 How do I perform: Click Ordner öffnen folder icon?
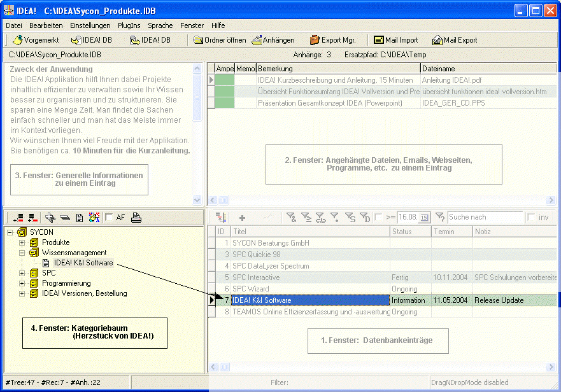pyautogui.click(x=198, y=40)
